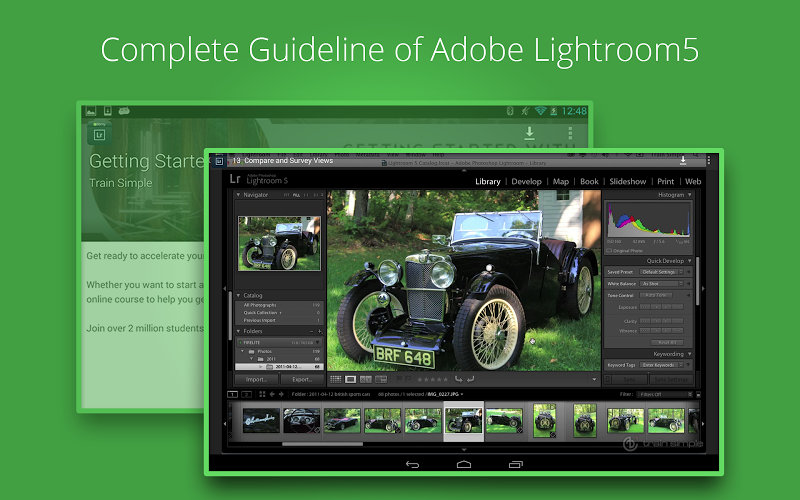Go back with filmstrip left arrow

pos(272,394)
